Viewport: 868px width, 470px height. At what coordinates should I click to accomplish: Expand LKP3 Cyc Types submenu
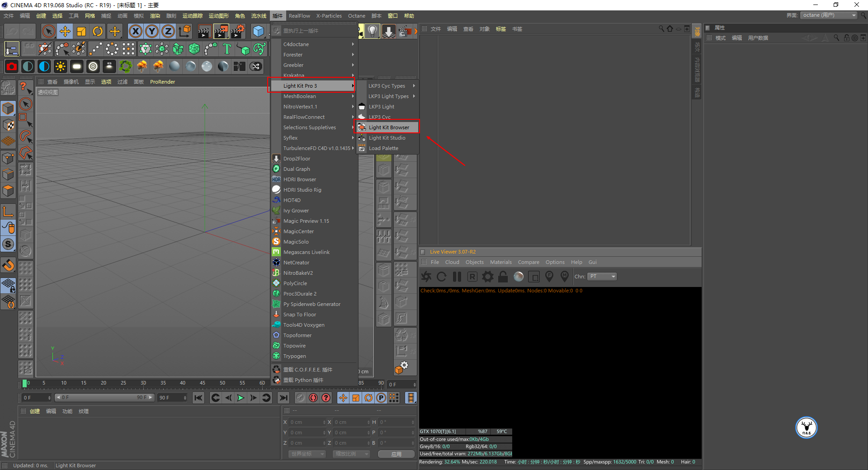[387, 86]
